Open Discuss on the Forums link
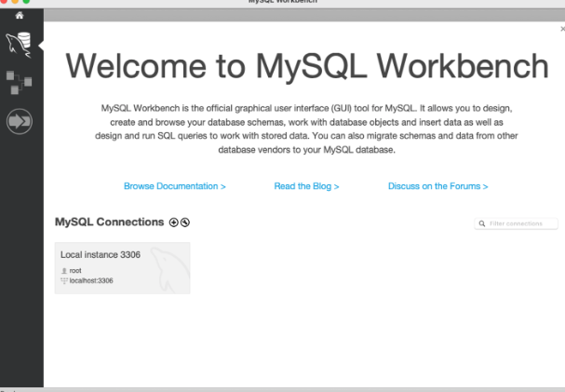565x392 pixels. coord(438,186)
